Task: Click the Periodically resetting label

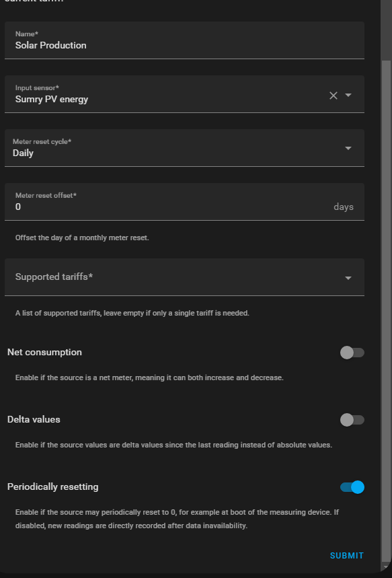Action: pyautogui.click(x=53, y=486)
